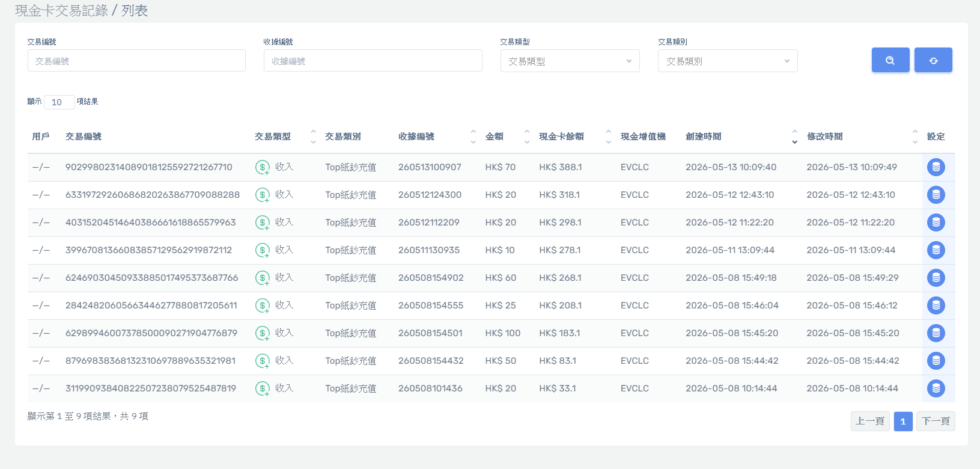The image size is (980, 469).
Task: Click amount HK$ 100 cell
Action: click(x=503, y=333)
